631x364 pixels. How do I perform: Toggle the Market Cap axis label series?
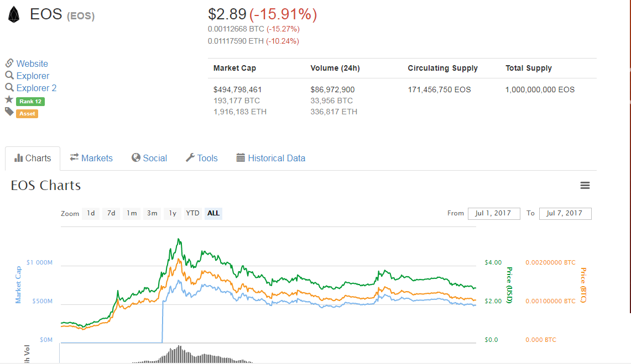tap(18, 285)
